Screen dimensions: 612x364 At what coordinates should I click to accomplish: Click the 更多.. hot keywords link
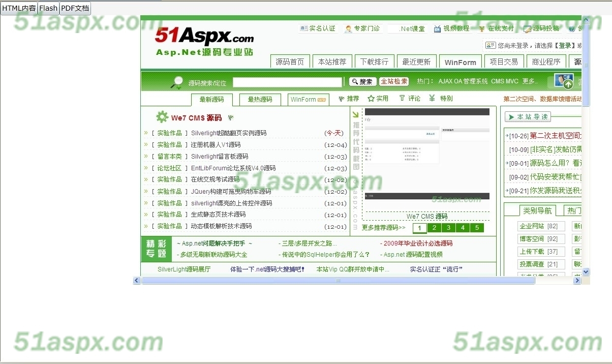click(530, 81)
